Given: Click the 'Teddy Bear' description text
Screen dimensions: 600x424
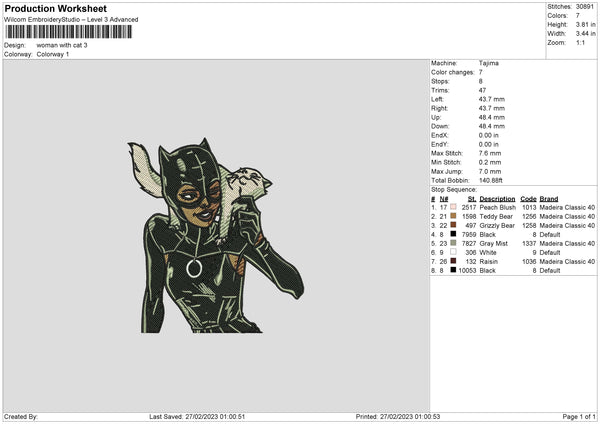Looking at the screenshot, I should 496,217.
